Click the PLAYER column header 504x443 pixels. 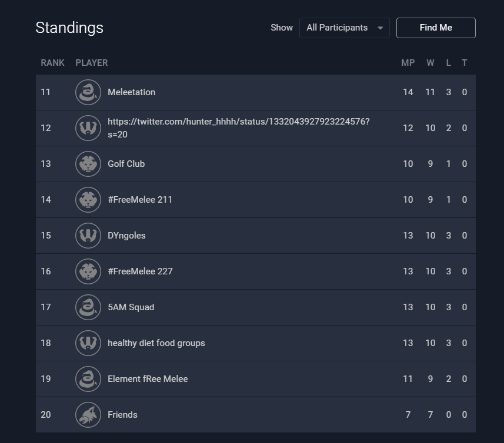point(92,63)
